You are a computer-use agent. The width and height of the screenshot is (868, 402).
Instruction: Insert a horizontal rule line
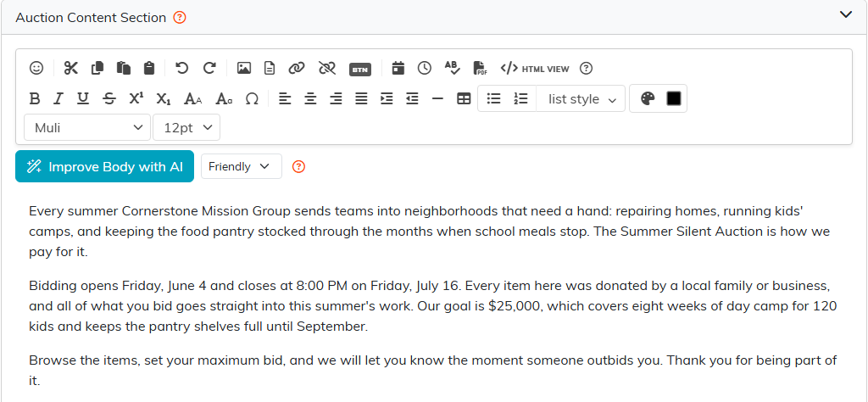pyautogui.click(x=437, y=99)
